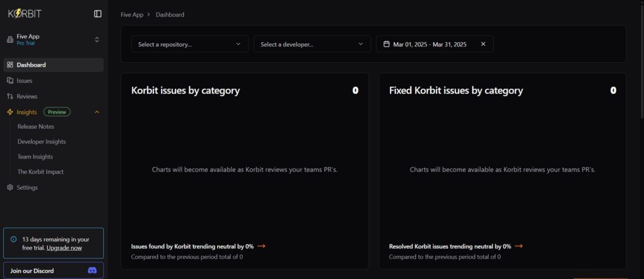Click the Korbit logo

(x=25, y=14)
